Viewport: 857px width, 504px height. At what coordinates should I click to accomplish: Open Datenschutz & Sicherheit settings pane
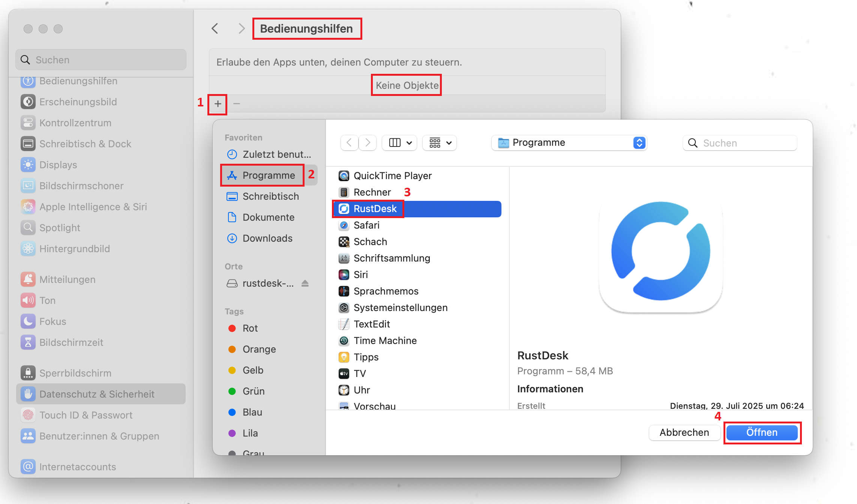pos(97,394)
